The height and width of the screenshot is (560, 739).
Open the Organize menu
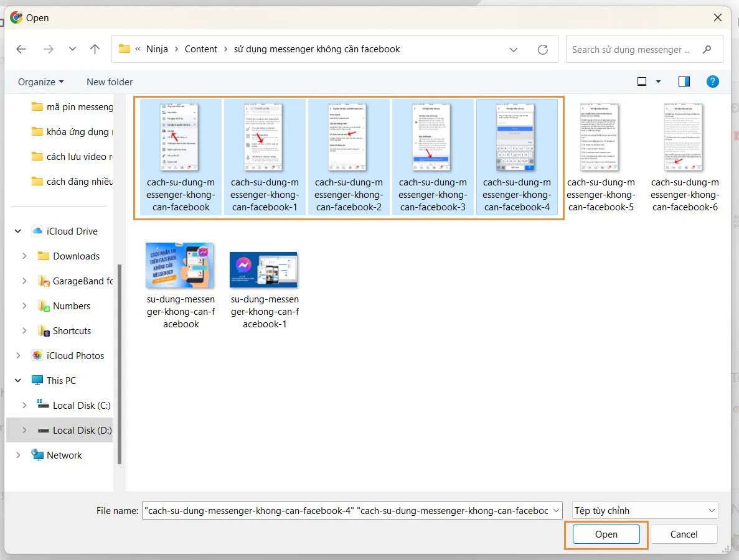coord(40,82)
